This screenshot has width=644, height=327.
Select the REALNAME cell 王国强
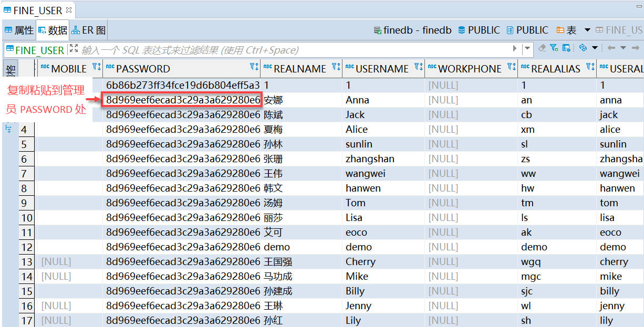[x=302, y=261]
